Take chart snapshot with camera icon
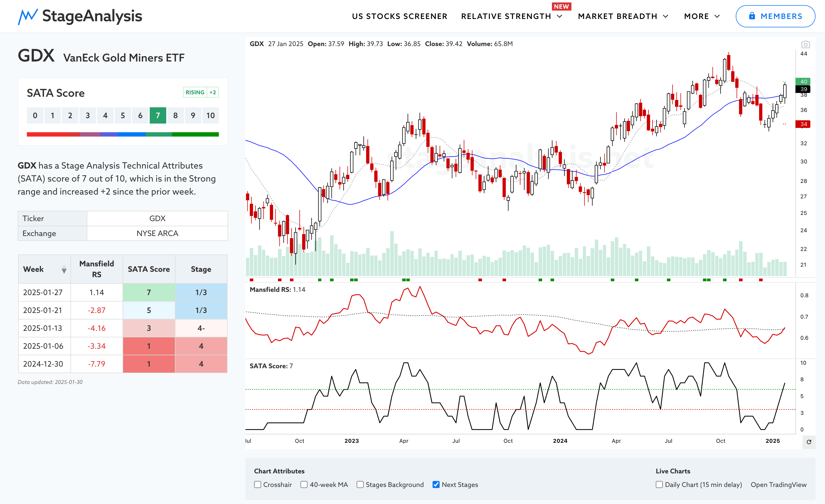Viewport: 825px width, 504px height. pos(805,44)
